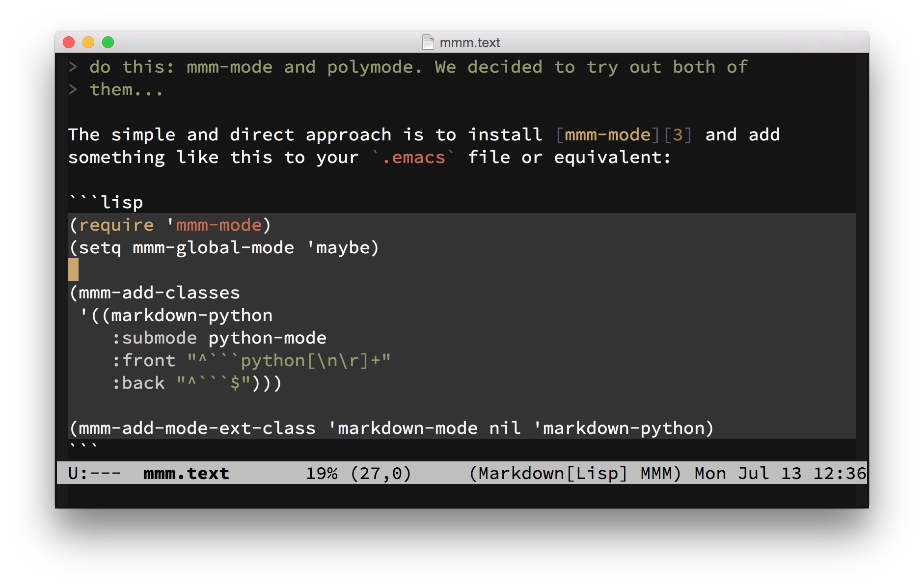Click the [3] link reference
Image resolution: width=924 pixels, height=587 pixels.
coord(678,134)
